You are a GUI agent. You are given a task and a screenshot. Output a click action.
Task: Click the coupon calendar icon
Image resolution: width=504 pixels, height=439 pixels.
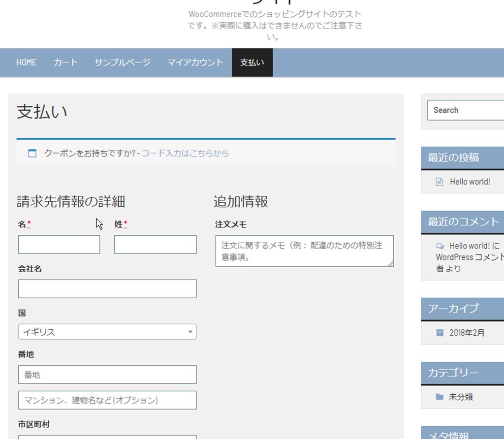click(x=32, y=154)
